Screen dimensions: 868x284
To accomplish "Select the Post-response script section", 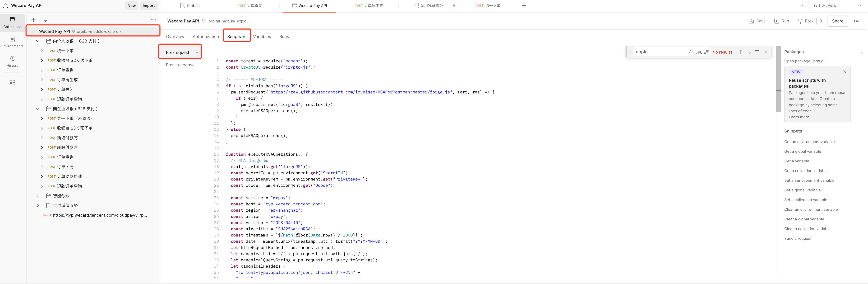I will tap(180, 65).
